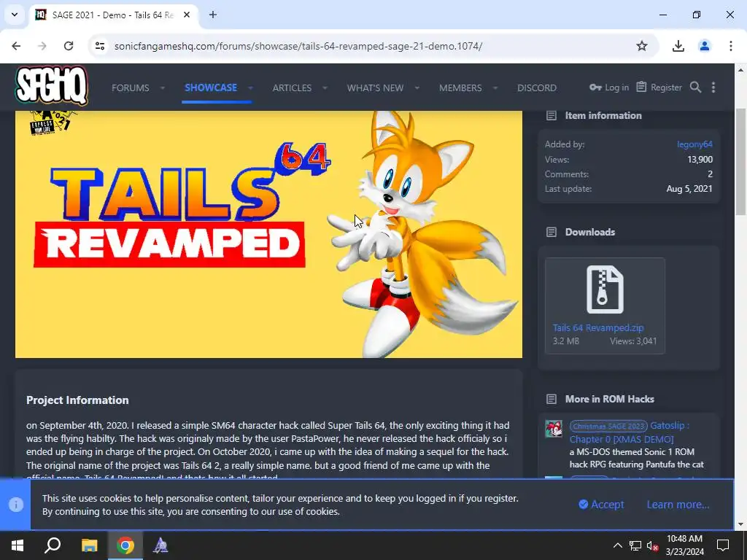Click the Gatoslip author avatar thumbnail
The width and height of the screenshot is (747, 560).
(554, 429)
